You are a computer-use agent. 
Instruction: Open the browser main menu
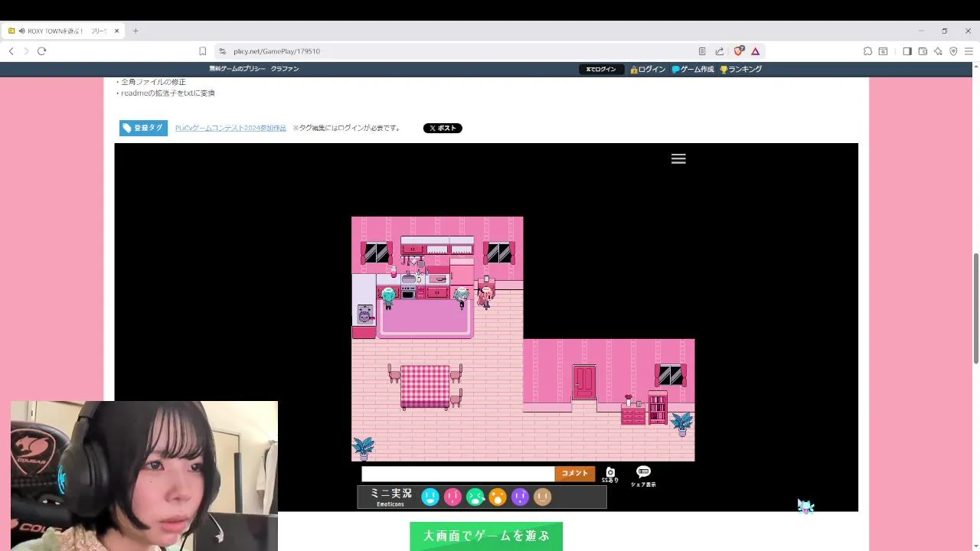point(969,51)
